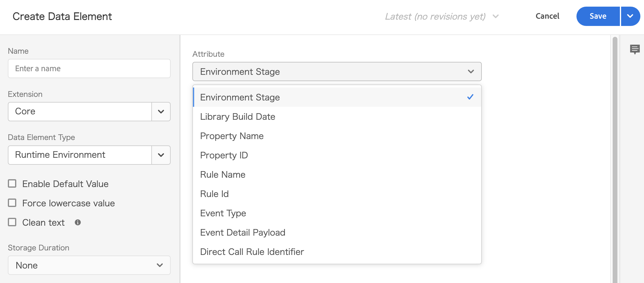Screen dimensions: 644x283
Task: Click the Clean text info icon
Action: tap(78, 222)
